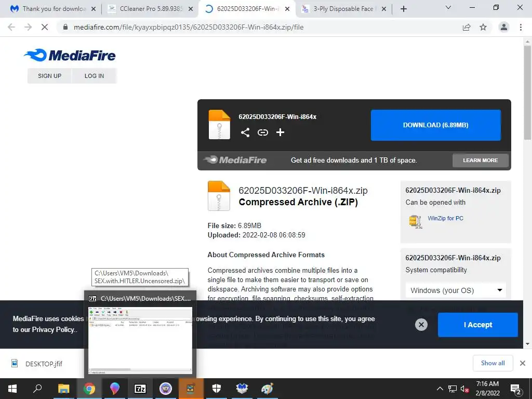Click the taskbar clock and date
This screenshot has height=399, width=532.
click(x=487, y=389)
